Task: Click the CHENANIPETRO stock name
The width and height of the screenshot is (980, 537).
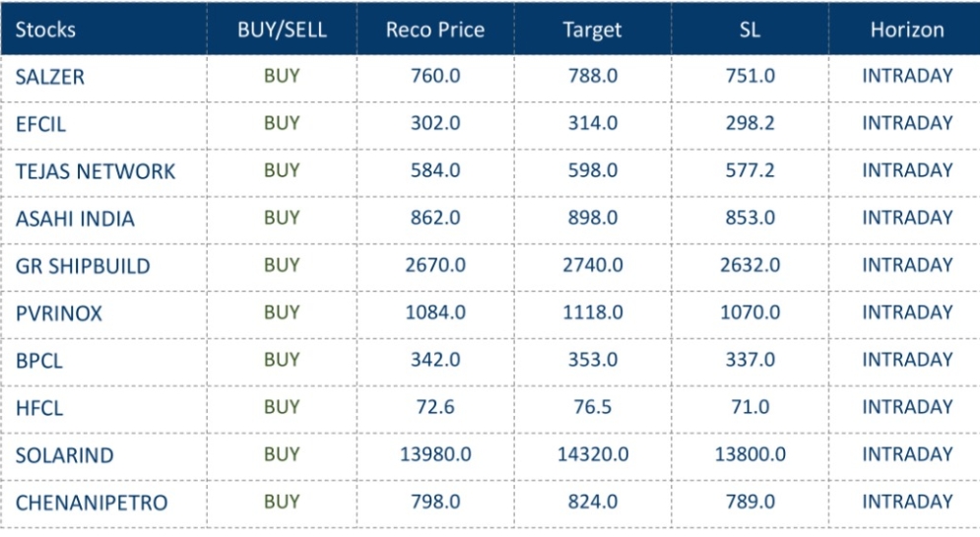Action: [x=92, y=503]
